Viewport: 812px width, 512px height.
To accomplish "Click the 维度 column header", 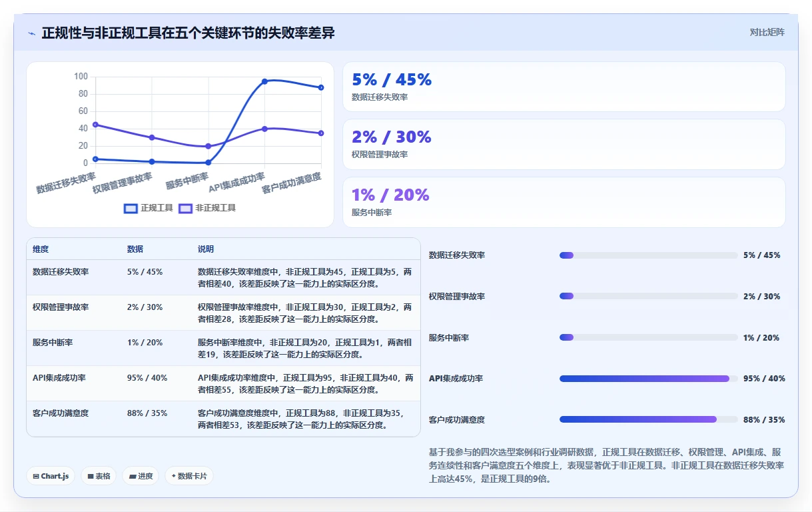I will [41, 249].
